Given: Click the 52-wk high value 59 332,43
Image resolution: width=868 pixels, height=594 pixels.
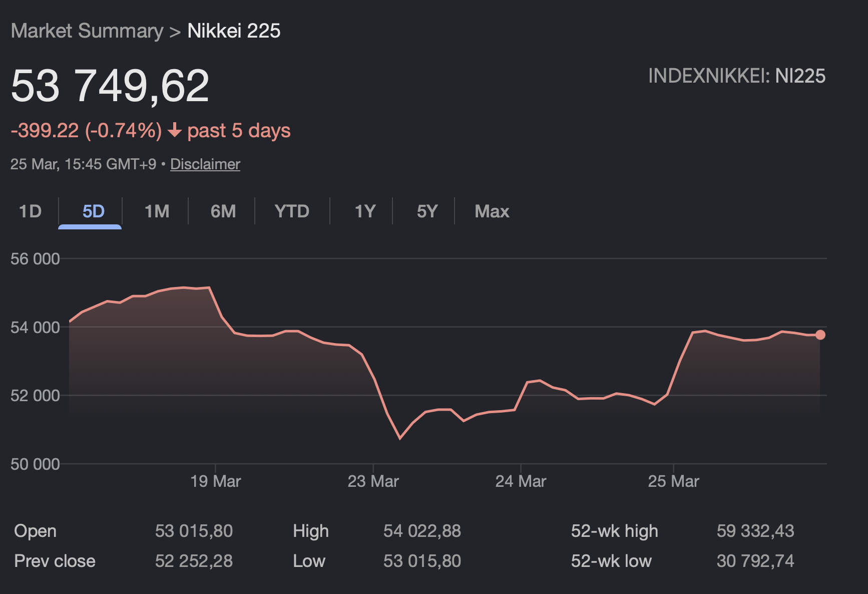Looking at the screenshot, I should pyautogui.click(x=755, y=531).
